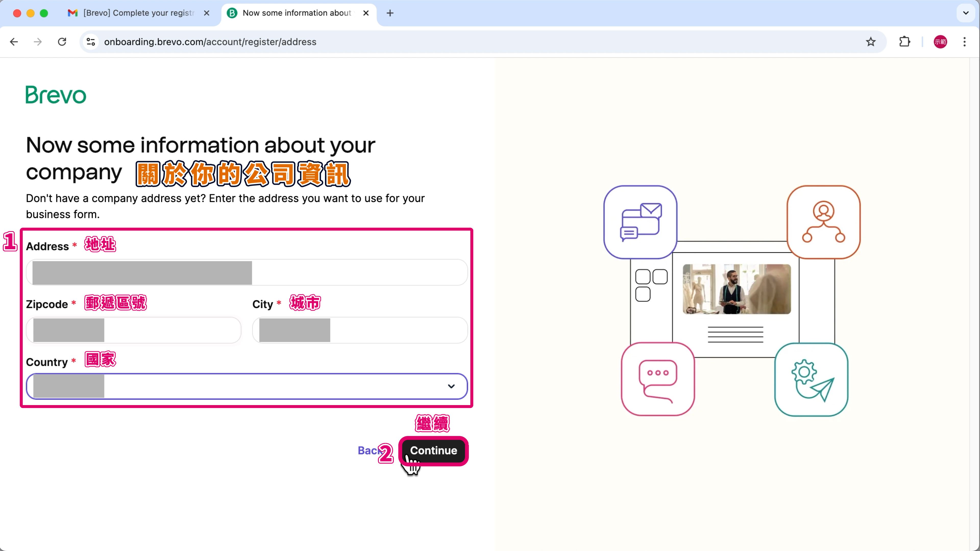Click the email and chat illustration icon

click(640, 222)
